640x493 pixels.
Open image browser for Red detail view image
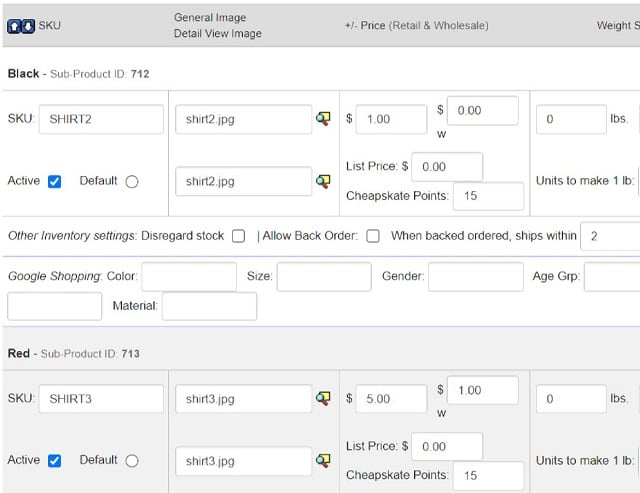tap(323, 460)
